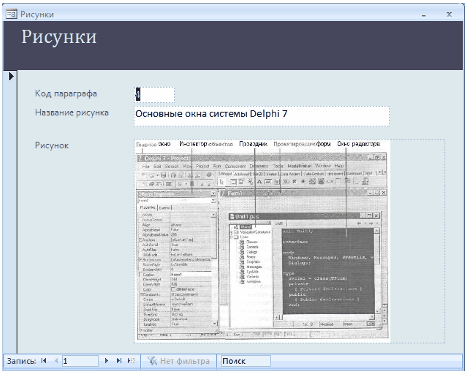Select the record using the arrow selector
The image size is (467, 374).
(11, 76)
